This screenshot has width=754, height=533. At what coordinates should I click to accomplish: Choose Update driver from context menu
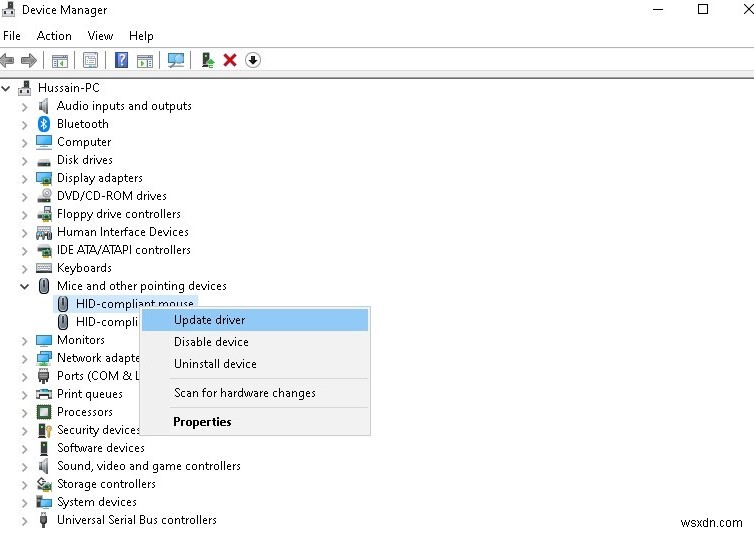point(255,320)
